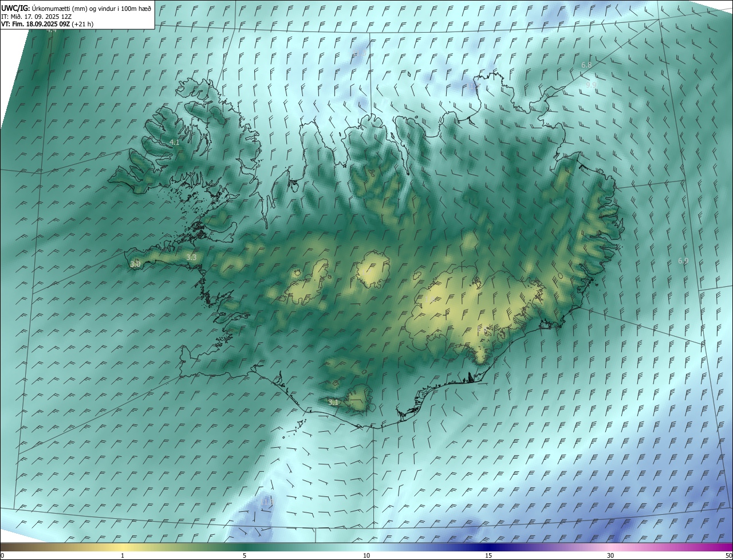The image size is (733, 560).
Task: Click the 3.3 value on the map
Action: [x=191, y=257]
